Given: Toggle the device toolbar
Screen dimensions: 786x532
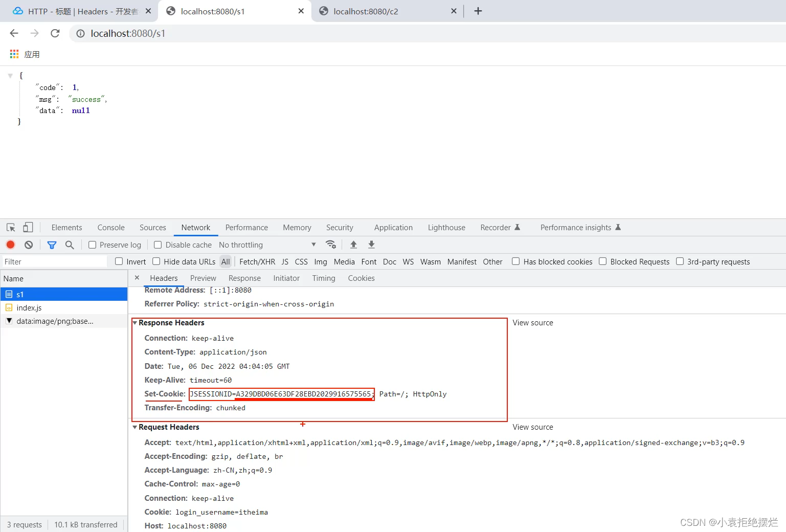Looking at the screenshot, I should pyautogui.click(x=28, y=228).
